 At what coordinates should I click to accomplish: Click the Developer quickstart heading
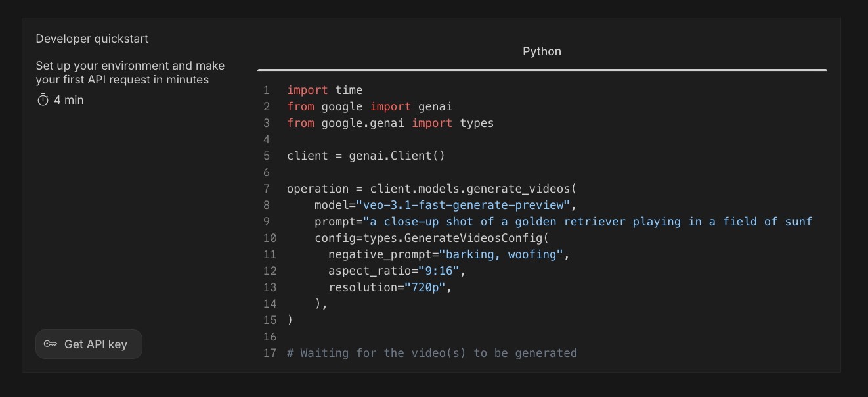pyautogui.click(x=93, y=39)
